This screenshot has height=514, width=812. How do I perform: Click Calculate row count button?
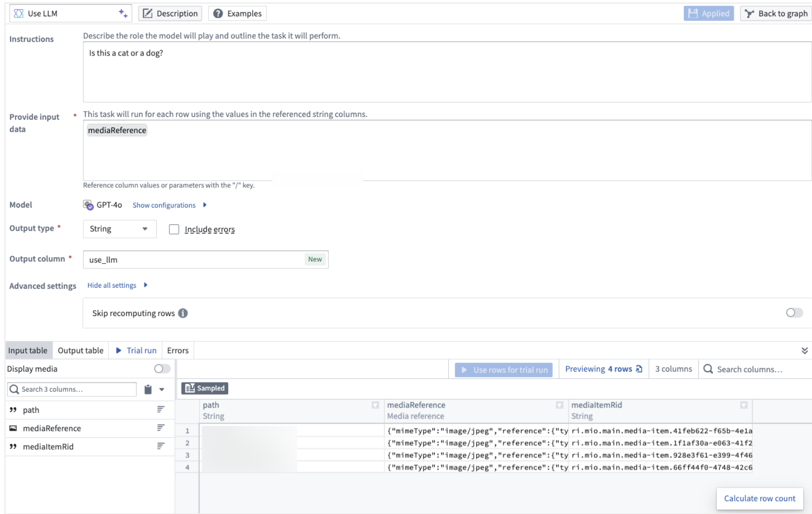tap(760, 499)
